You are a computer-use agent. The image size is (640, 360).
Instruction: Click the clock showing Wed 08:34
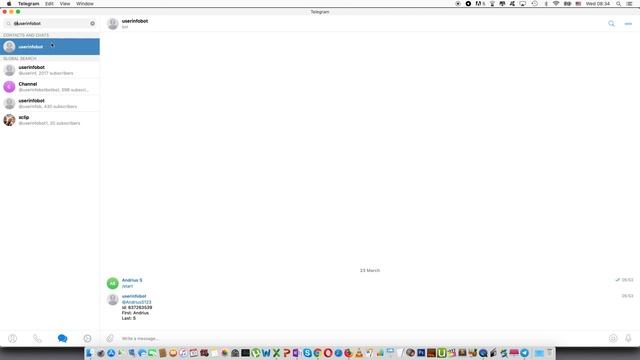pyautogui.click(x=598, y=4)
